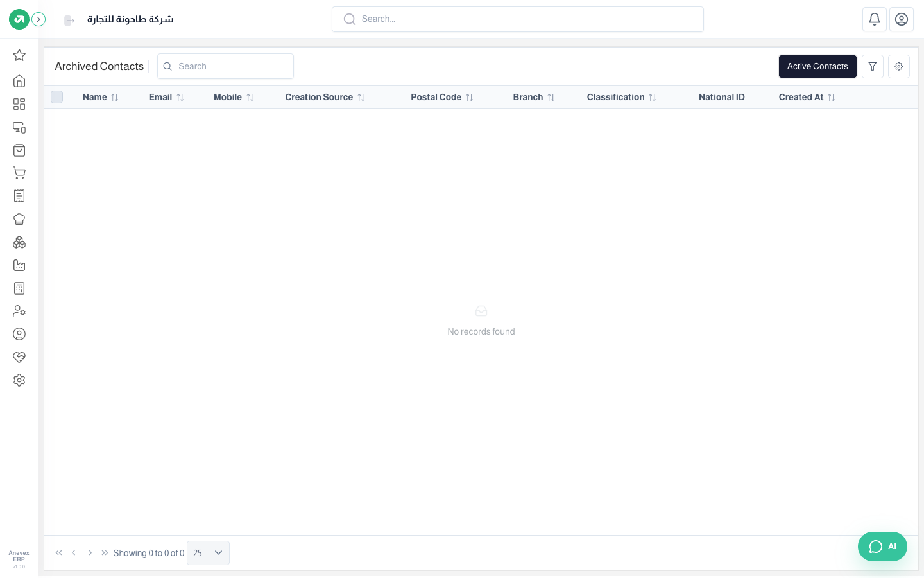Click the exit arrow icon beside company name
The image size is (924, 578).
point(69,21)
